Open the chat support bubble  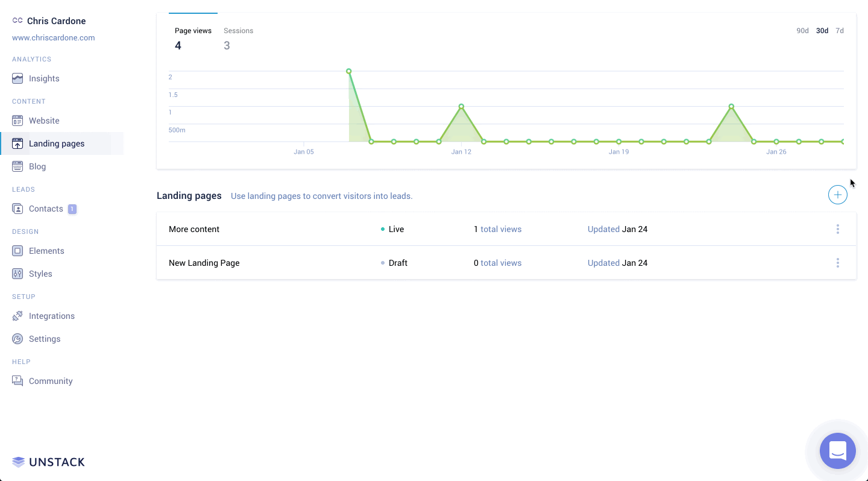[837, 450]
